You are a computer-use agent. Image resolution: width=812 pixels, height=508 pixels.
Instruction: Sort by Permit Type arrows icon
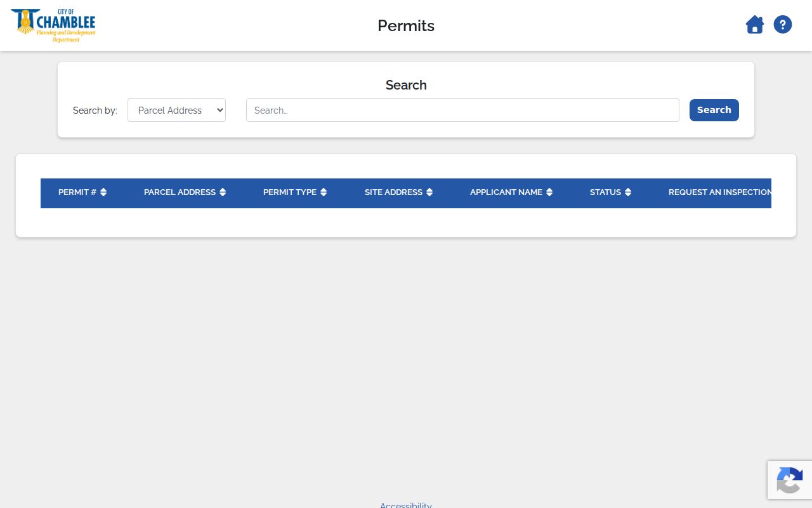click(x=324, y=192)
